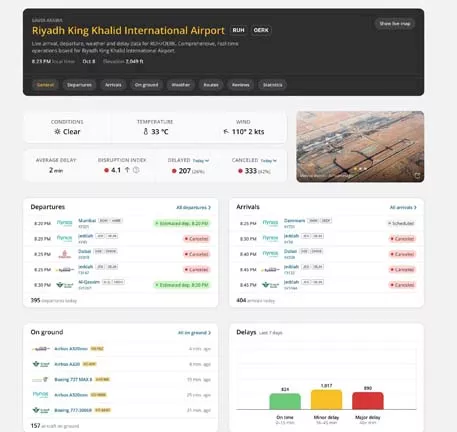The height and width of the screenshot is (432, 457).
Task: Open the On ground tab
Action: click(x=146, y=85)
